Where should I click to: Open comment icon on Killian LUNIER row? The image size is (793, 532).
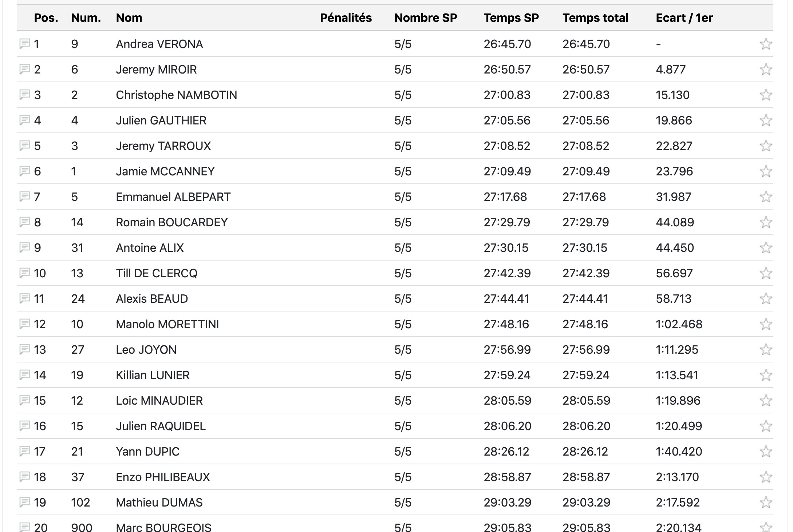click(x=24, y=375)
